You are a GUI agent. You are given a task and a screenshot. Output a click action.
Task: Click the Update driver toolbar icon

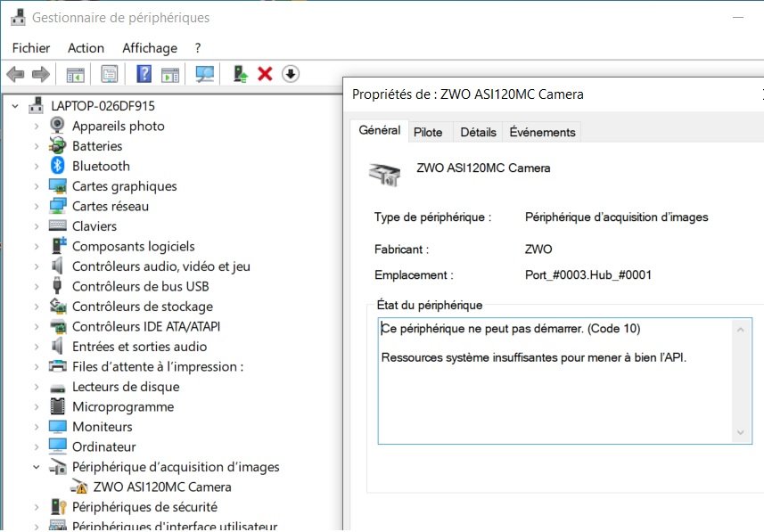coord(240,75)
